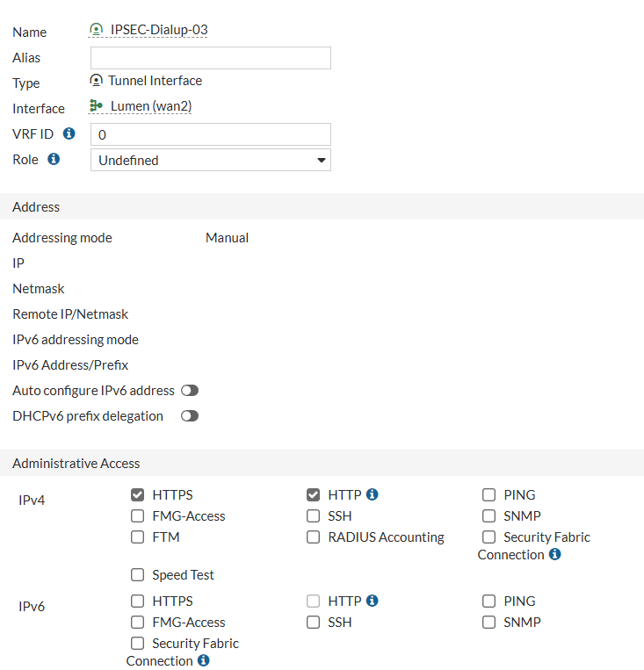
Task: Click the IPSEC-Dialup-03 tunnel icon
Action: (x=97, y=30)
